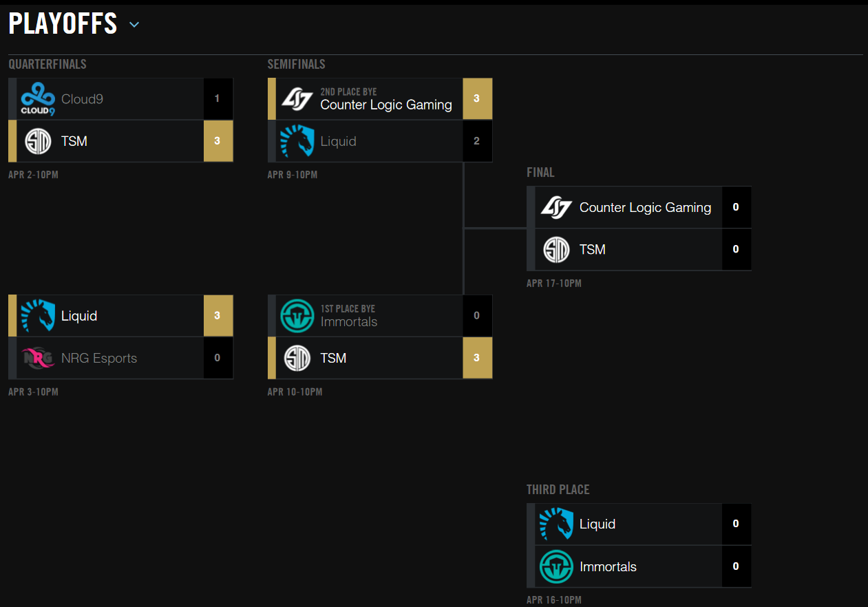The image size is (868, 607).
Task: Click the THIRD PLACE section label
Action: [558, 490]
